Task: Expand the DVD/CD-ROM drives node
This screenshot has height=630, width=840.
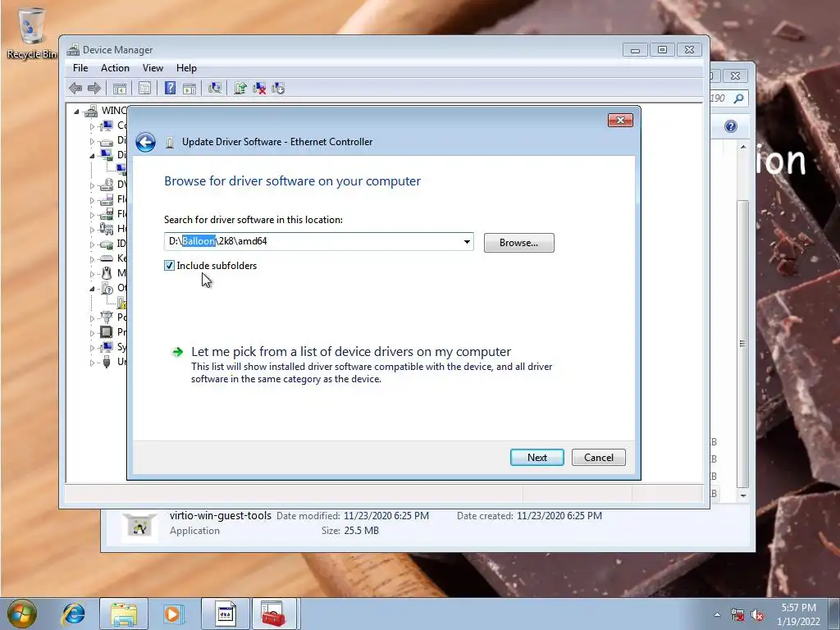Action: click(x=92, y=186)
